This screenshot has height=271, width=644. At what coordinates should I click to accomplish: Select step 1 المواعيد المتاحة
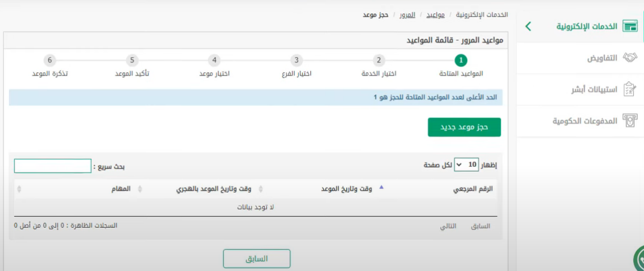[x=461, y=66]
